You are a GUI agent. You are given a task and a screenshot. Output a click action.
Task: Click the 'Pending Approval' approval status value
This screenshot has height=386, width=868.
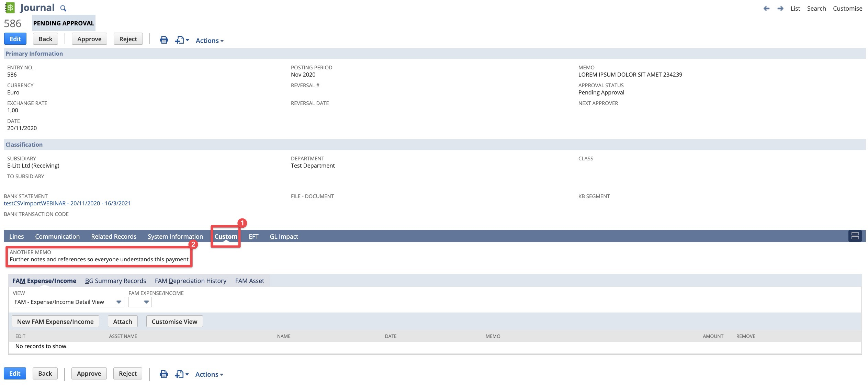pyautogui.click(x=601, y=92)
